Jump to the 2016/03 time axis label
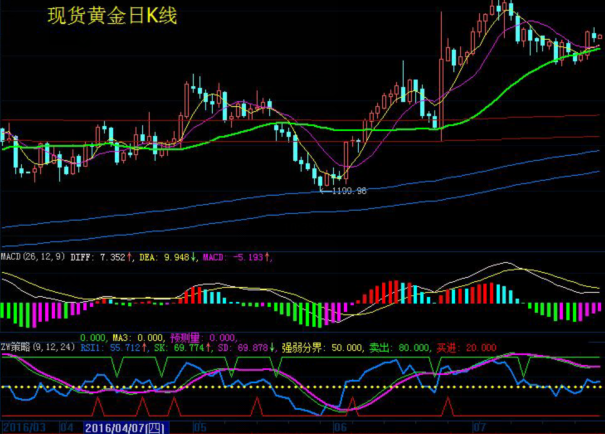605x434 pixels. pyautogui.click(x=25, y=427)
